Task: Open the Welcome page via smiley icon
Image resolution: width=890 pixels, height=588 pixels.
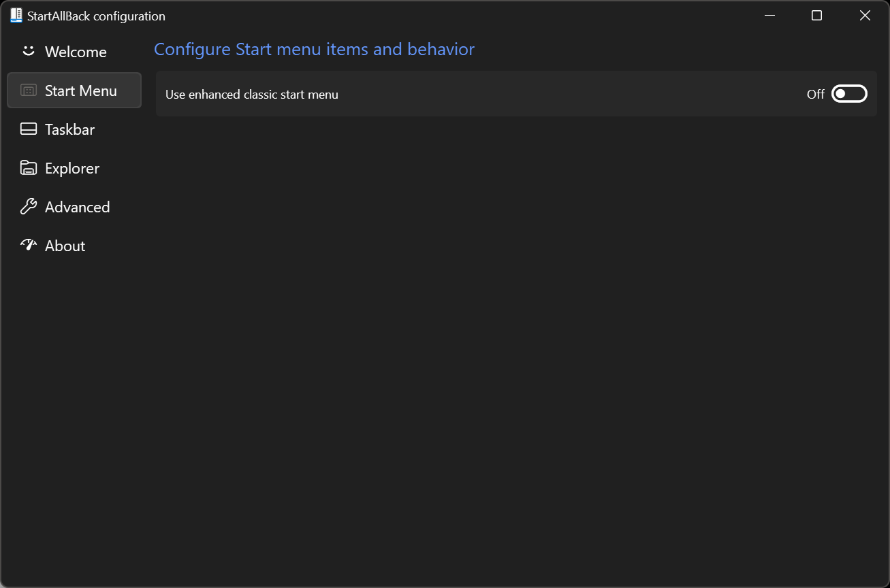Action: pos(28,51)
